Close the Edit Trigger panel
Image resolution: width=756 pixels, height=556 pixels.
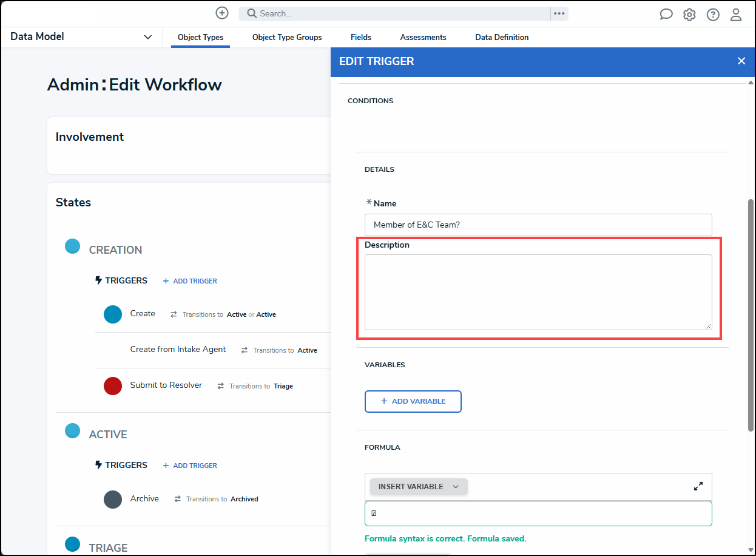point(741,61)
